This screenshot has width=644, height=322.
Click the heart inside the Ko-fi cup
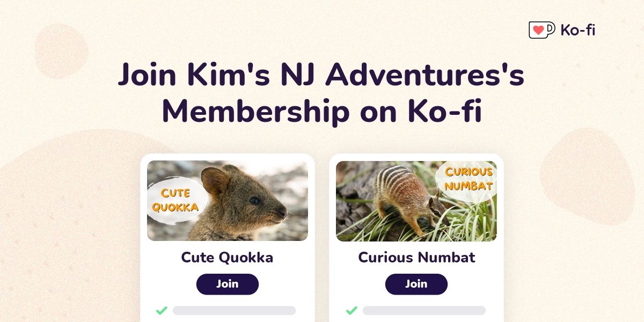[539, 31]
